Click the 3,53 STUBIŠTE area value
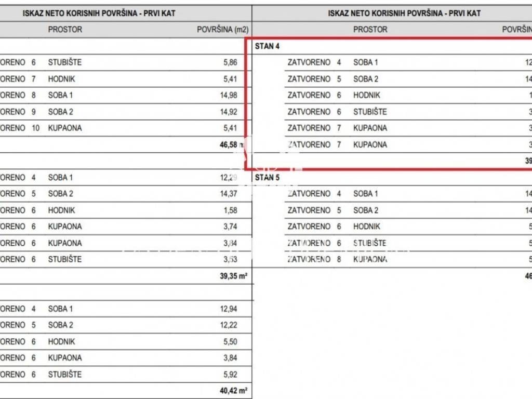 point(230,259)
